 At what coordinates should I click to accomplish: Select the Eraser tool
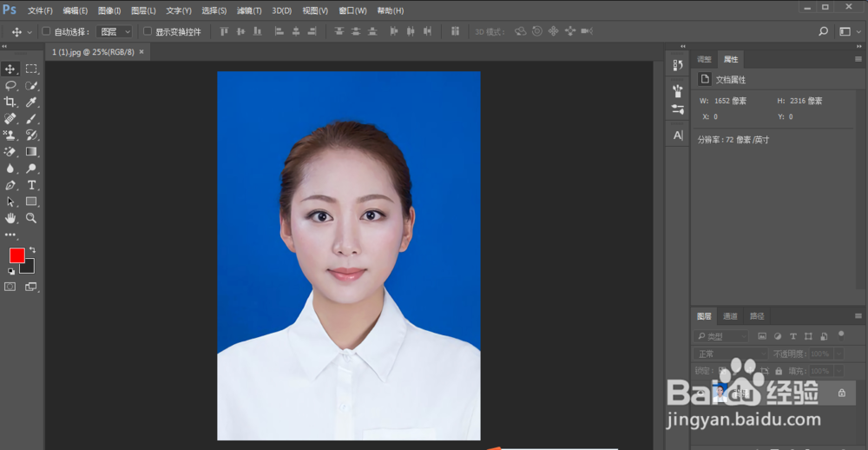10,151
